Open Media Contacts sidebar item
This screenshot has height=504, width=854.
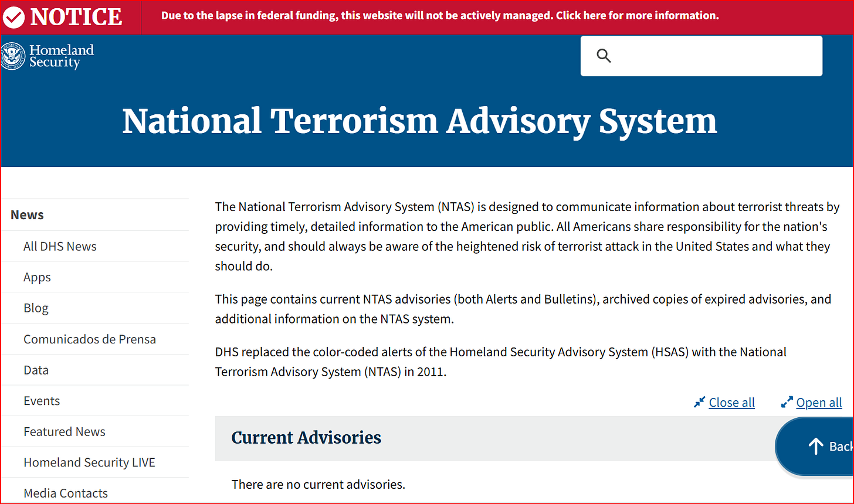point(66,493)
